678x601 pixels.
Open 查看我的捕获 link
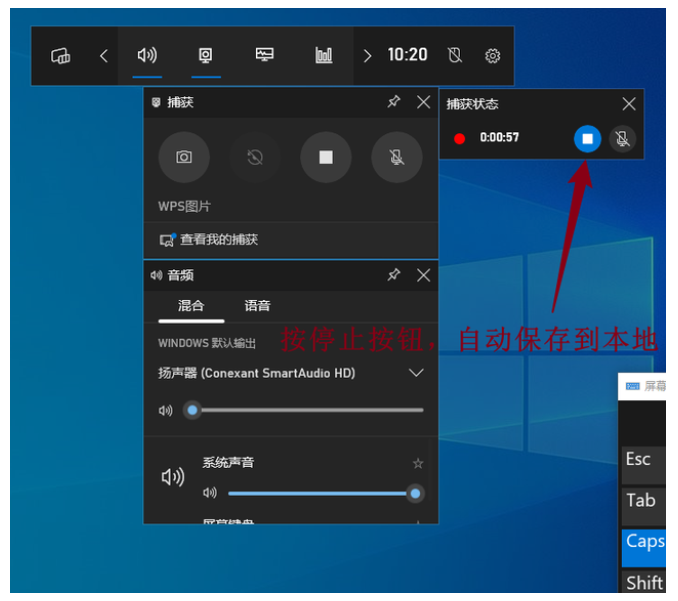coord(218,240)
